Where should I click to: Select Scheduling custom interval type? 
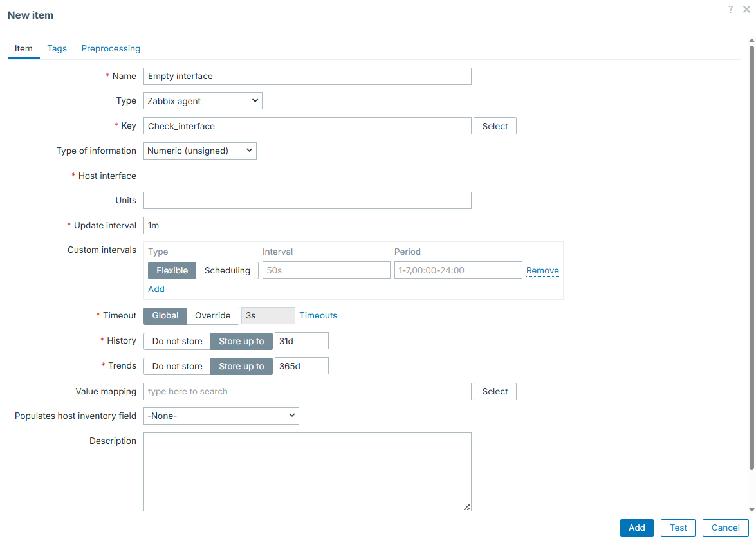[x=227, y=270]
